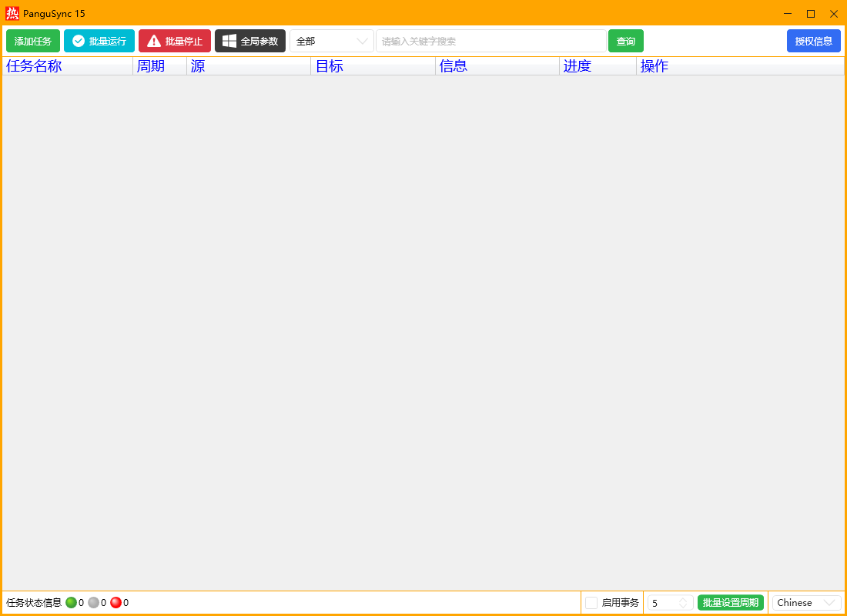Viewport: 847px width, 616px height.
Task: Run the search with 查询 button
Action: [625, 41]
